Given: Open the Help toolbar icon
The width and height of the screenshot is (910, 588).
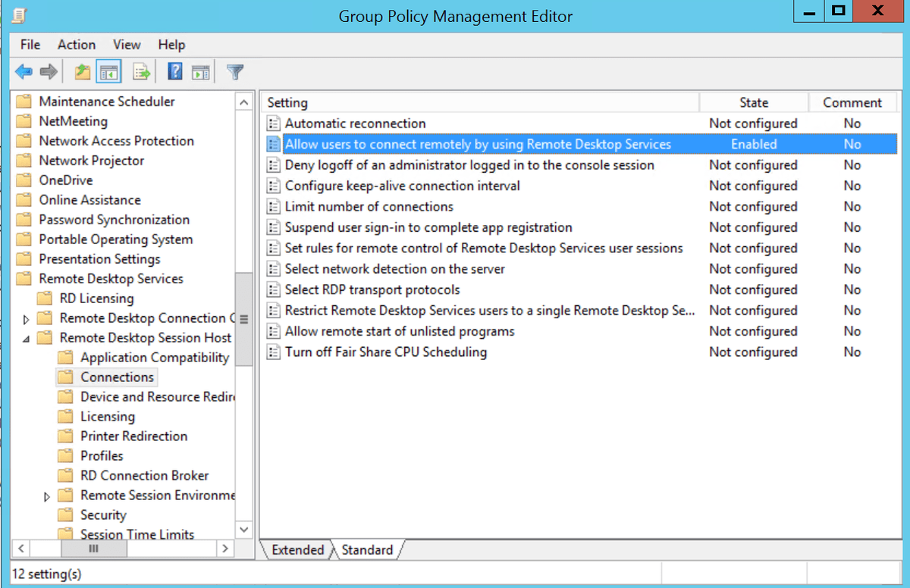Looking at the screenshot, I should pyautogui.click(x=175, y=72).
